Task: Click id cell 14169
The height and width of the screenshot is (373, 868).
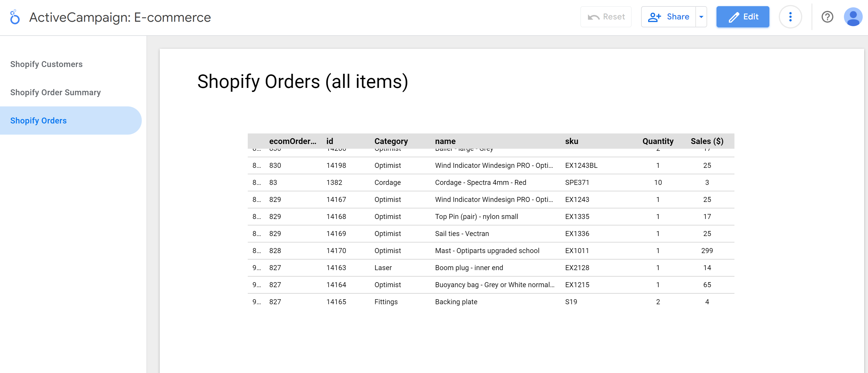Action: [x=336, y=234]
